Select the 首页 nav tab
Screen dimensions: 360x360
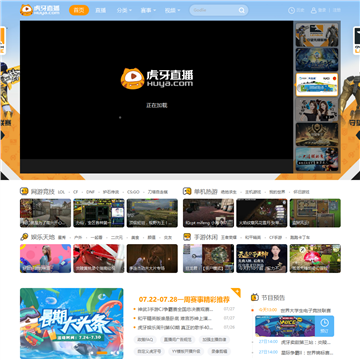79,10
